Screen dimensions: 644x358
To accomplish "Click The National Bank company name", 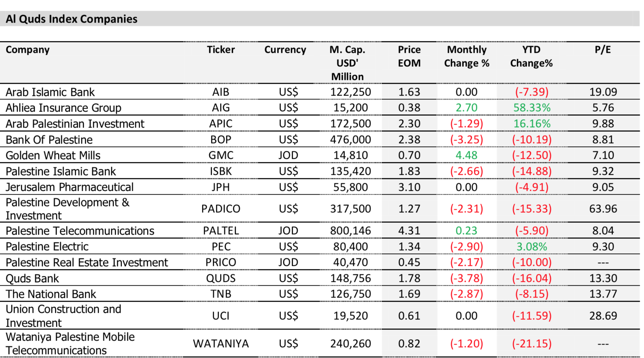I will (51, 294).
